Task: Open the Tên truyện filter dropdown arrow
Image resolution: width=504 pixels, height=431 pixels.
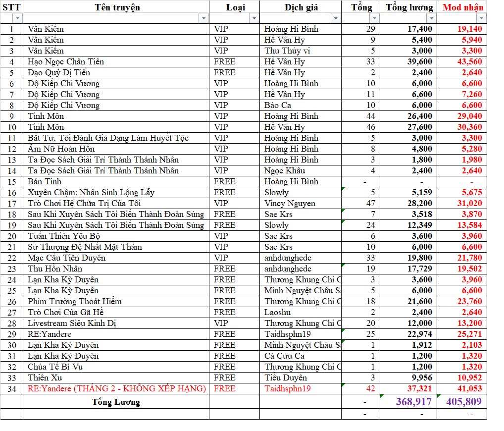Action: point(203,18)
